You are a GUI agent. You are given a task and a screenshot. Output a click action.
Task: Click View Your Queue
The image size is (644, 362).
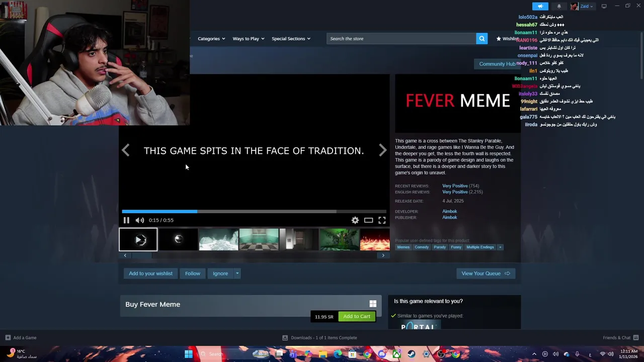coord(486,274)
